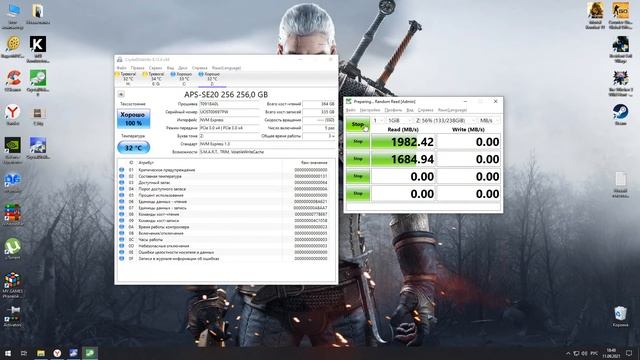The width and height of the screenshot is (640, 360).
Task: Open the Recycle Bin (Корзина) desktop icon
Action: click(620, 316)
